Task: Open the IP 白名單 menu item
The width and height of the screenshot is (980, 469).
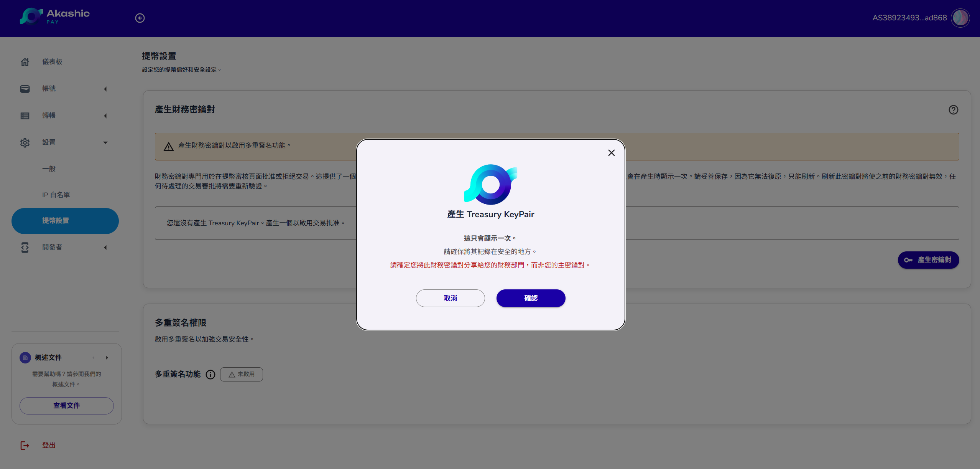Action: [56, 195]
